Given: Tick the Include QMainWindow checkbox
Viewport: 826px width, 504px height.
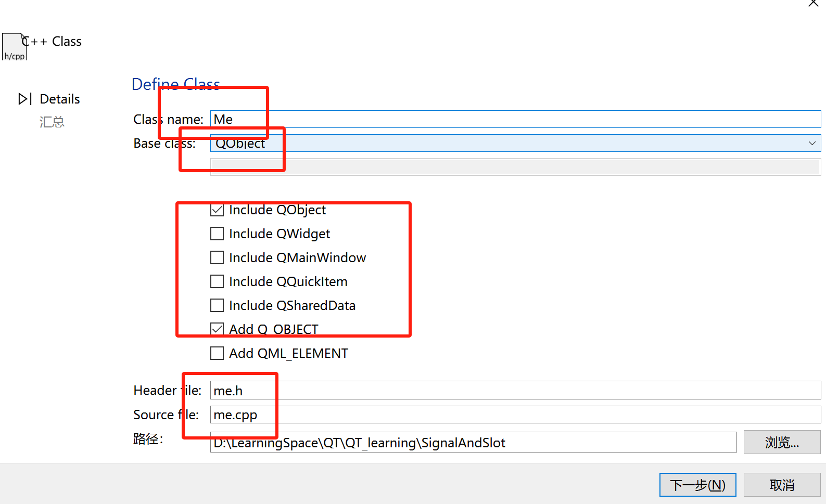Looking at the screenshot, I should click(x=217, y=257).
